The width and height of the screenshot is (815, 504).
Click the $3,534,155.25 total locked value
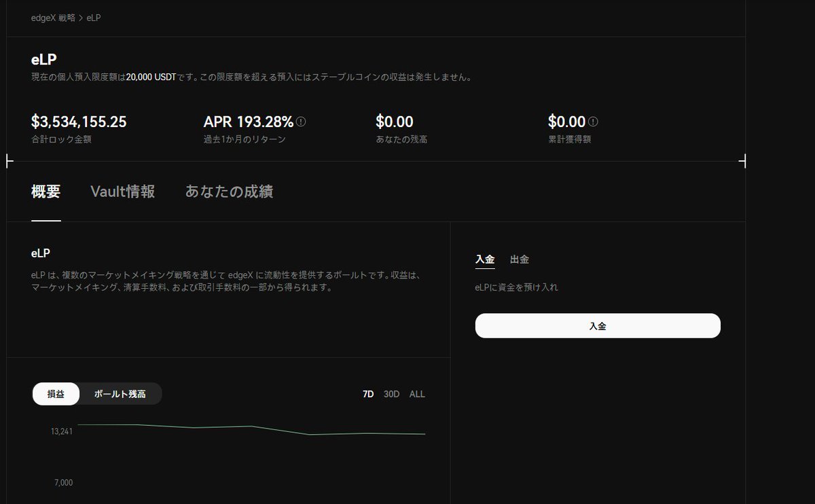pyautogui.click(x=79, y=122)
